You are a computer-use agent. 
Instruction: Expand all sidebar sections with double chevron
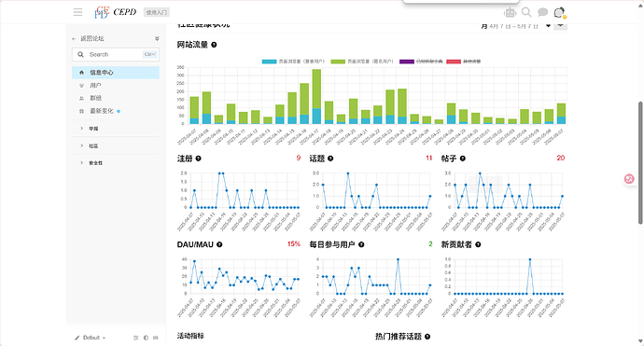click(157, 38)
